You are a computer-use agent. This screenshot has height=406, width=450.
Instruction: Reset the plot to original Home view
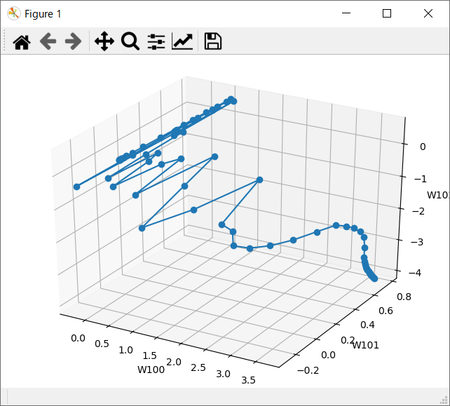(x=22, y=42)
